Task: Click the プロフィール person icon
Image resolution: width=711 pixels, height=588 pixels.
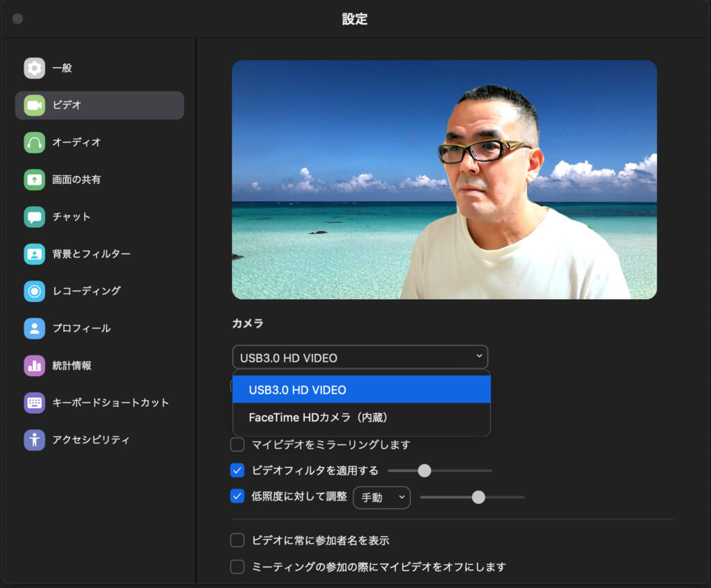Action: pyautogui.click(x=35, y=328)
